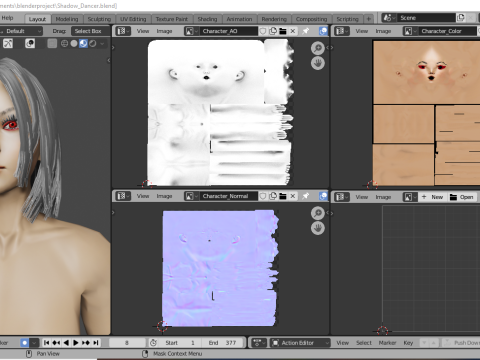Click pan hand gizmo in Character_AO editor
The height and width of the screenshot is (360, 480).
tap(318, 63)
